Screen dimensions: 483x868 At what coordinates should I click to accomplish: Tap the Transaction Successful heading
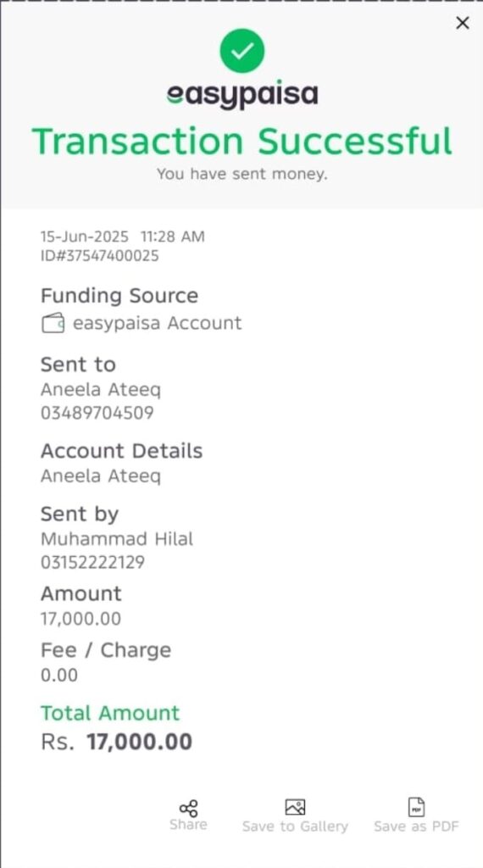[x=242, y=142]
